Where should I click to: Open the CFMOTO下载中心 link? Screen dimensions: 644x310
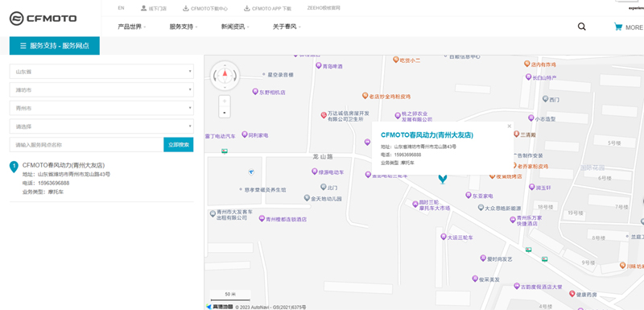[205, 8]
